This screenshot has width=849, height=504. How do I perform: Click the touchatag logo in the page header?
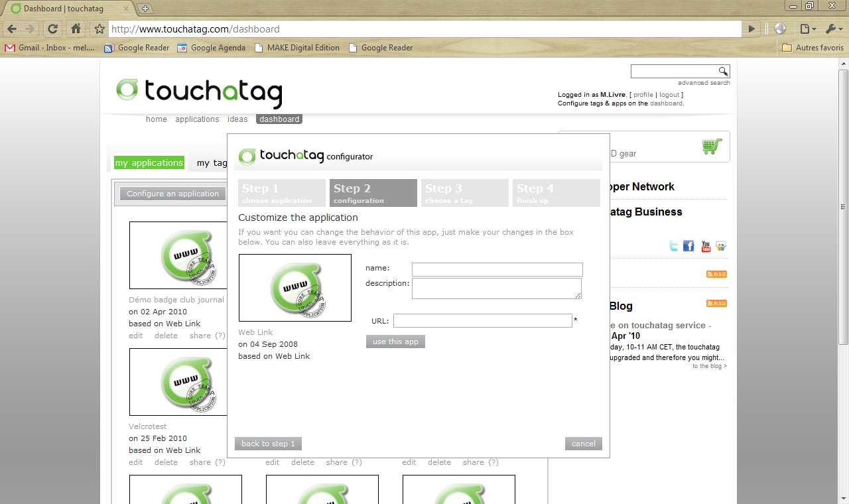point(199,92)
